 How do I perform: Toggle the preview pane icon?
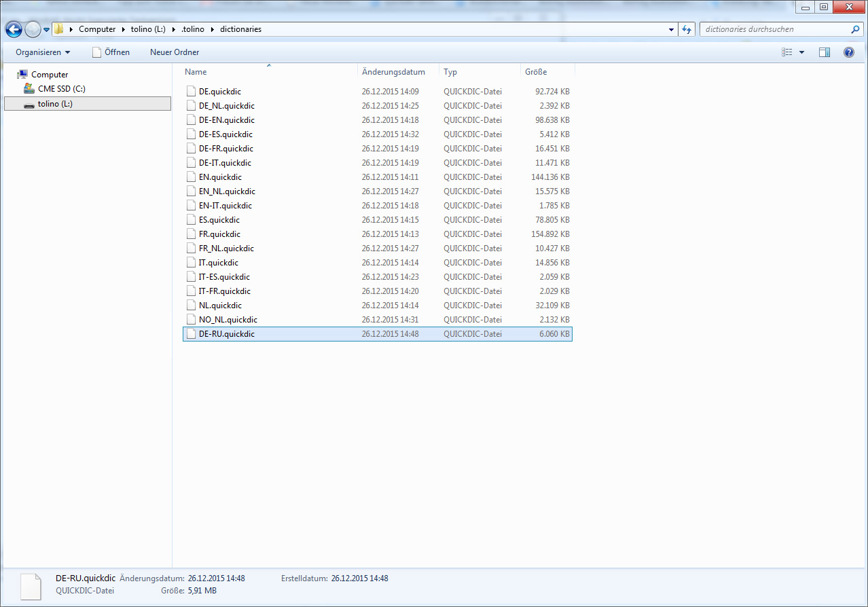tap(824, 52)
